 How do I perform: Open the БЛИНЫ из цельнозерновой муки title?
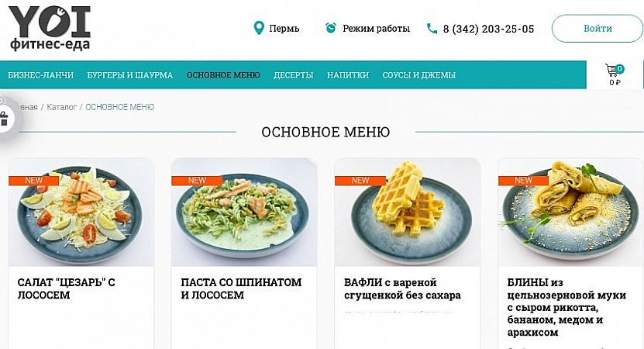[567, 307]
